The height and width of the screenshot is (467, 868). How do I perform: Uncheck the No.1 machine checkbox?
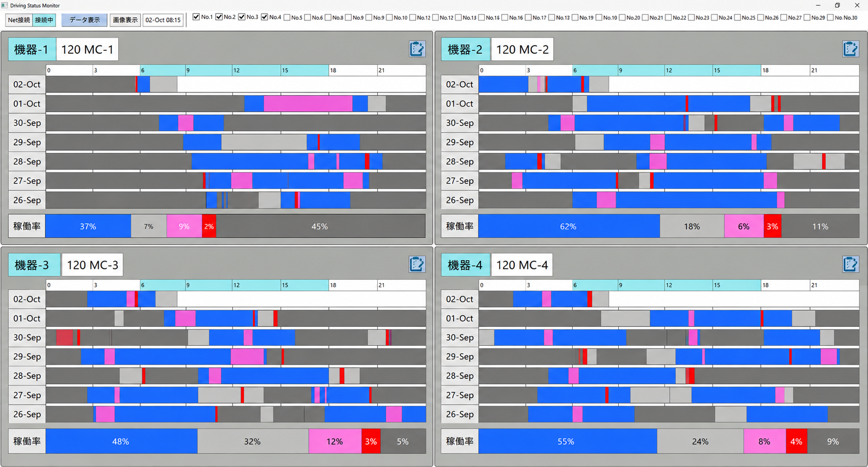coord(196,17)
